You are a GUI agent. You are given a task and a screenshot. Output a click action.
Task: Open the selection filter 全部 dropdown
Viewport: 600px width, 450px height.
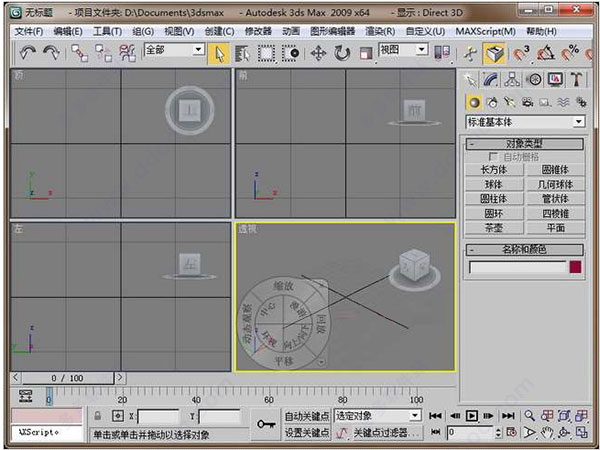click(198, 49)
